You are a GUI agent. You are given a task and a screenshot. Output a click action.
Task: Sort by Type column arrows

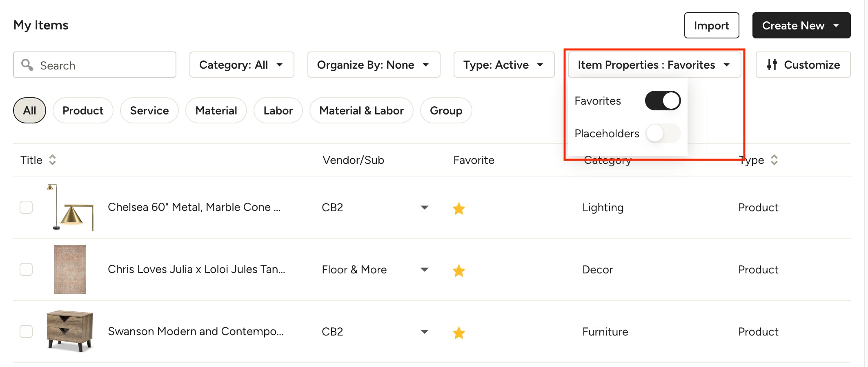774,160
